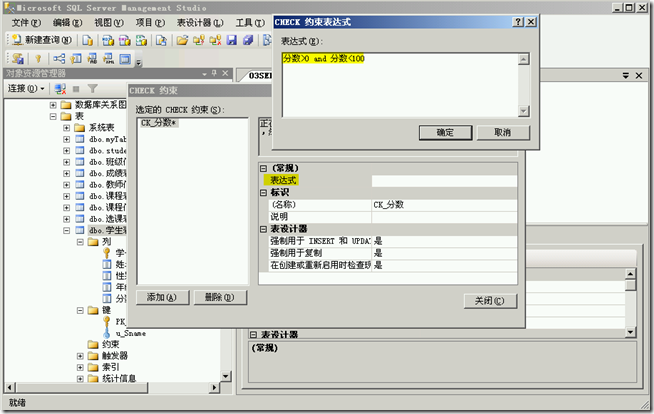Open the 表设计器 menu
The height and width of the screenshot is (414, 654).
[x=200, y=23]
